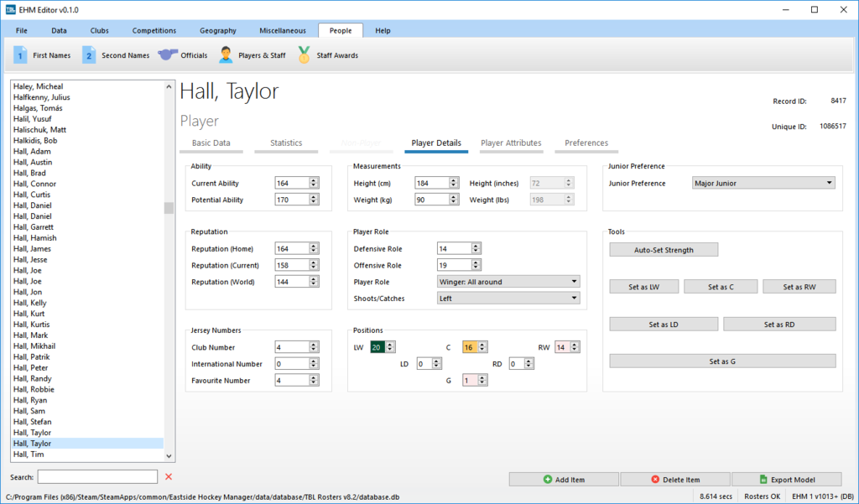This screenshot has width=859, height=504.
Task: Switch to the Basic Data tab
Action: tap(211, 143)
